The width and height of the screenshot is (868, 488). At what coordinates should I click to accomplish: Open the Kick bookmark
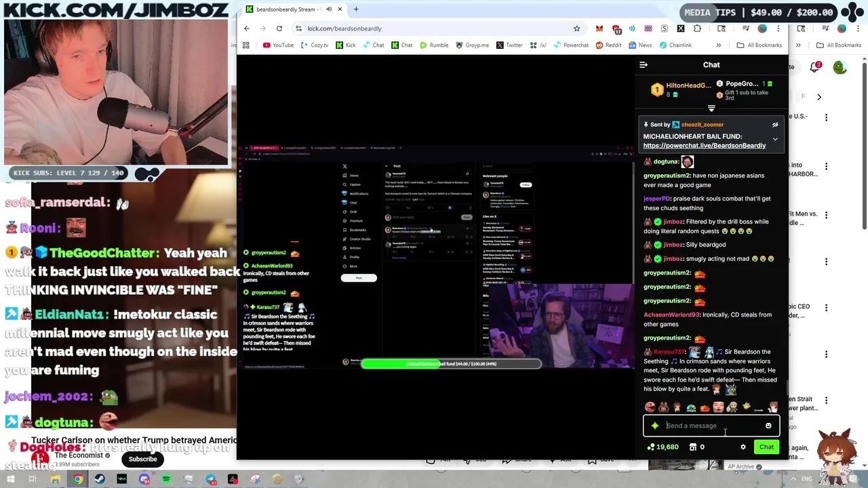coord(346,45)
